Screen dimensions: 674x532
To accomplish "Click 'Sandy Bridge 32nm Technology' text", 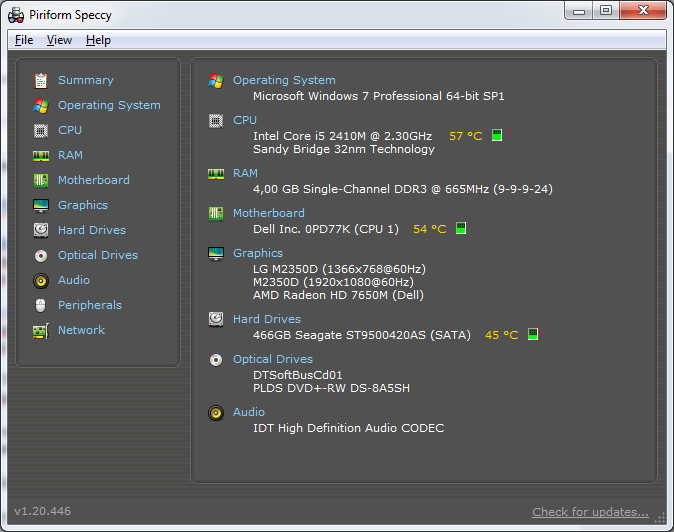I will [x=344, y=149].
